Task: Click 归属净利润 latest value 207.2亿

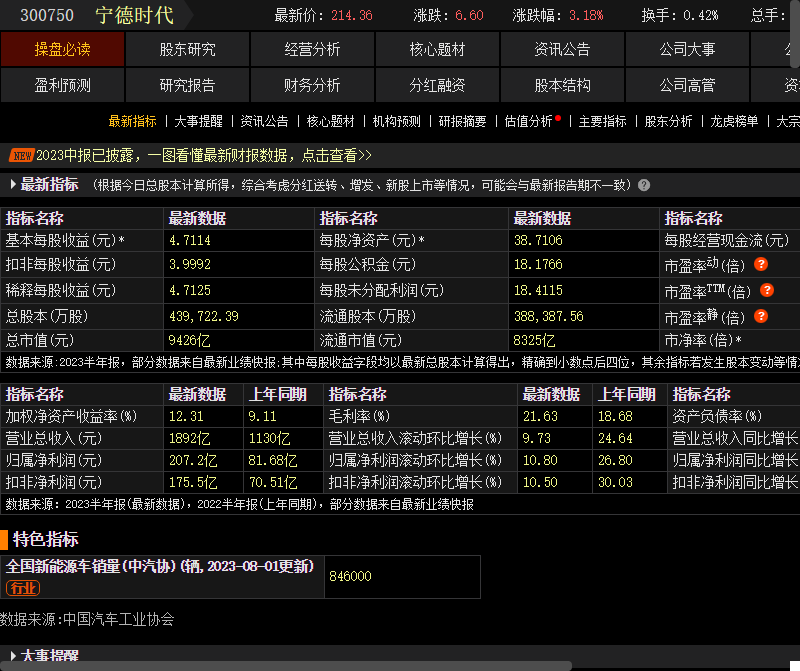Action: point(193,461)
